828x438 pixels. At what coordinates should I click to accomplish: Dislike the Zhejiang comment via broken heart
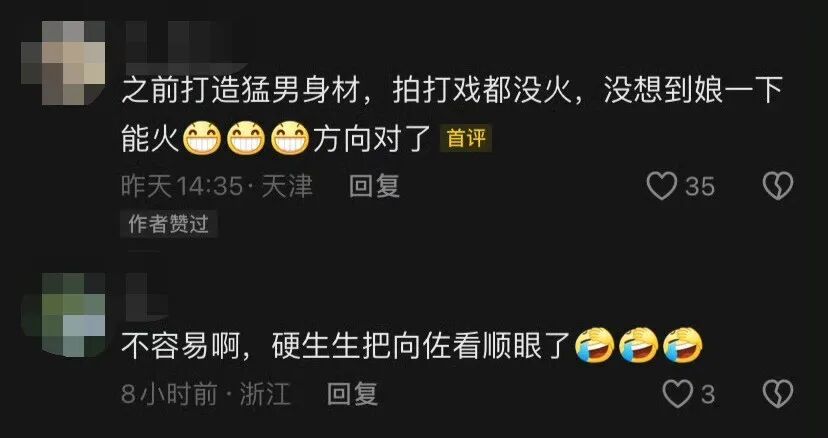click(x=778, y=394)
